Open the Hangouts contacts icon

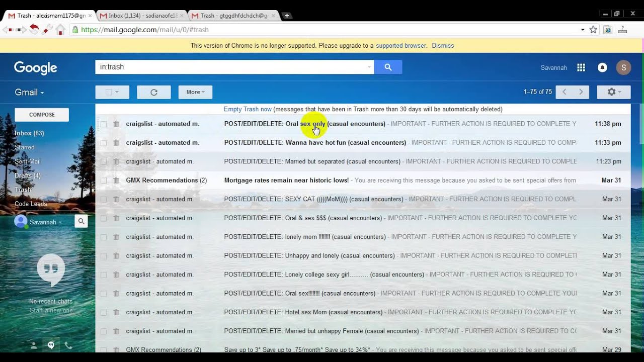click(x=33, y=345)
